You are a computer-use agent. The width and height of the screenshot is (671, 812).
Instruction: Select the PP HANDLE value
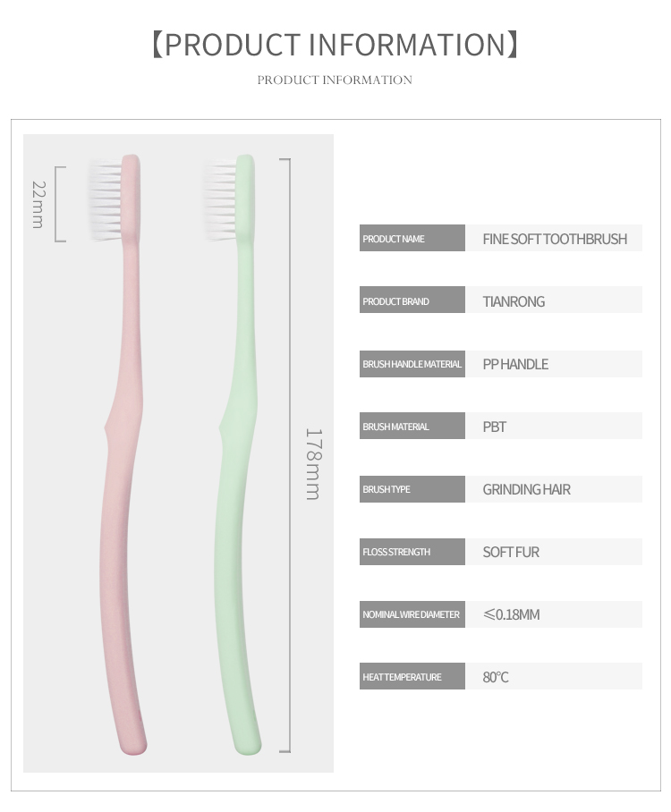[x=515, y=364]
